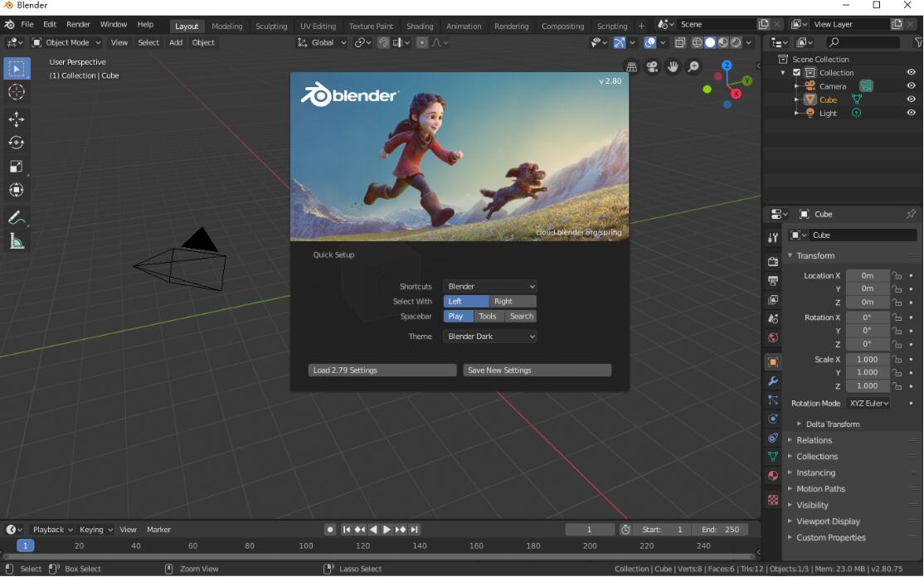This screenshot has width=924, height=577.
Task: Uncheck the Collection checkbox in outliner
Action: [x=797, y=72]
